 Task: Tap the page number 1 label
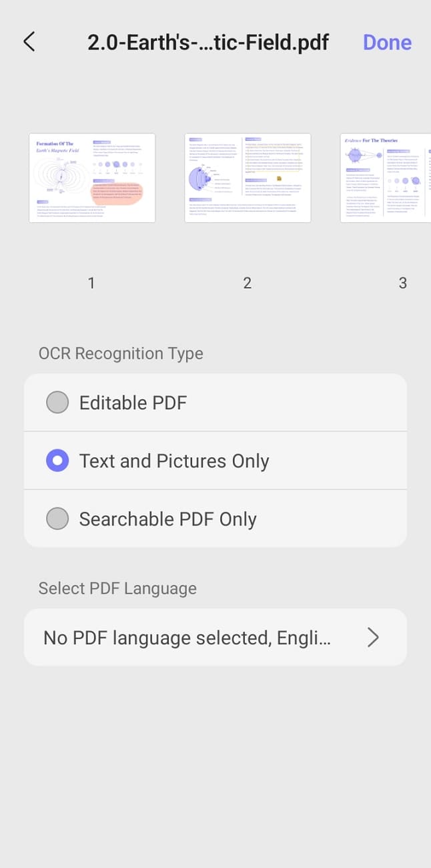tap(91, 282)
